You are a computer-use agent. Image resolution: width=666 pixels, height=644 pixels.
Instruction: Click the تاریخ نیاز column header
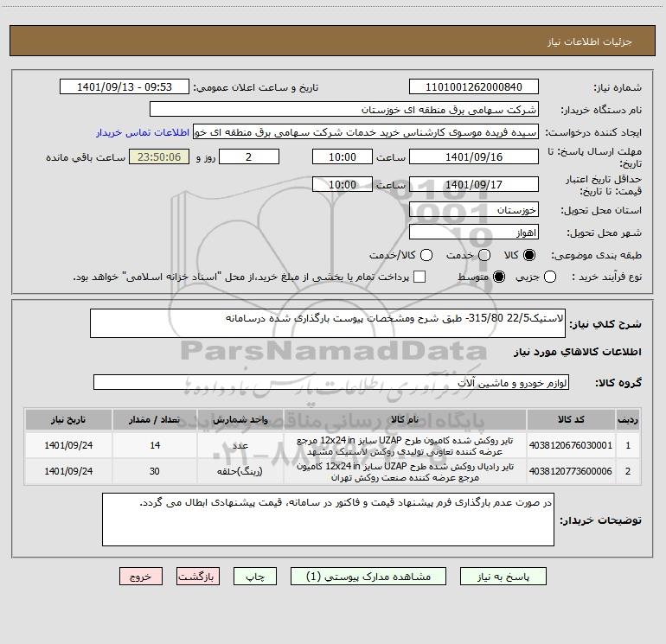[68, 419]
